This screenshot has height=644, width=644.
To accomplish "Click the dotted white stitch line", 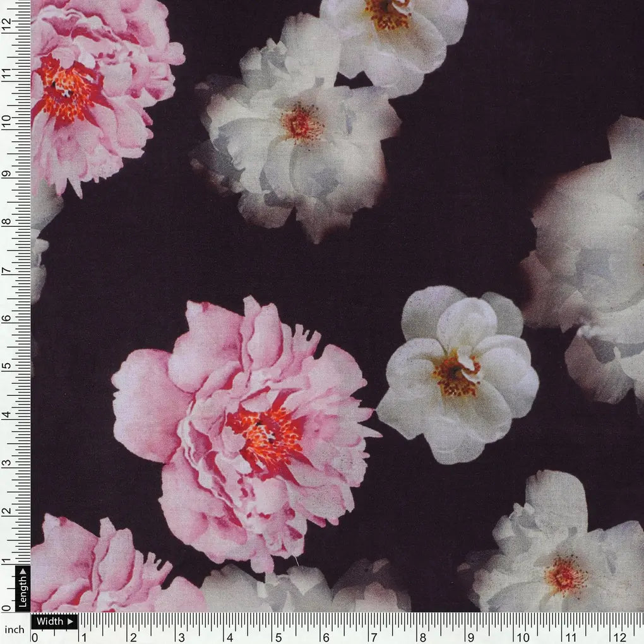I will point(54,613).
